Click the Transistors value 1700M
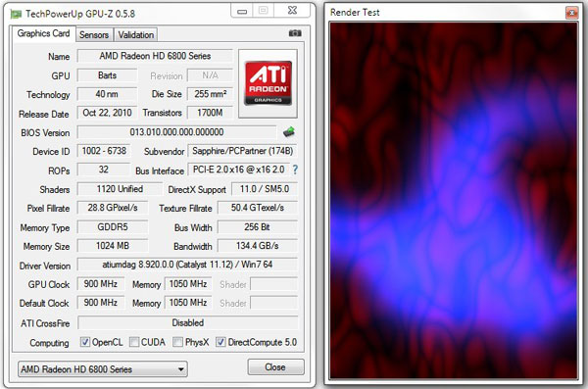 coord(210,113)
